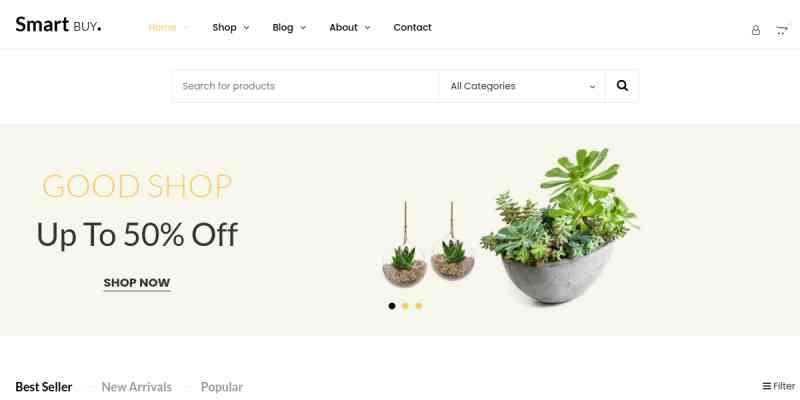Expand the Blog menu chevron
Screen dimensions: 800x400
tap(303, 28)
